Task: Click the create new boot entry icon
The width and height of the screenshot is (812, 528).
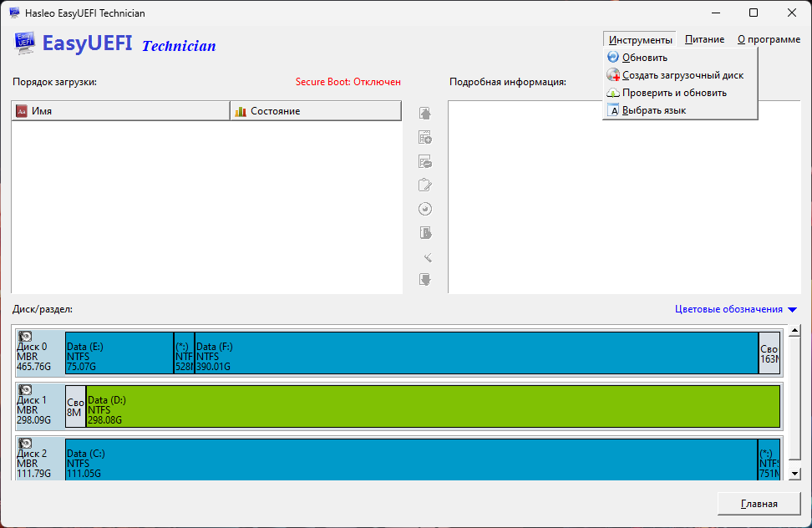Action: point(425,137)
